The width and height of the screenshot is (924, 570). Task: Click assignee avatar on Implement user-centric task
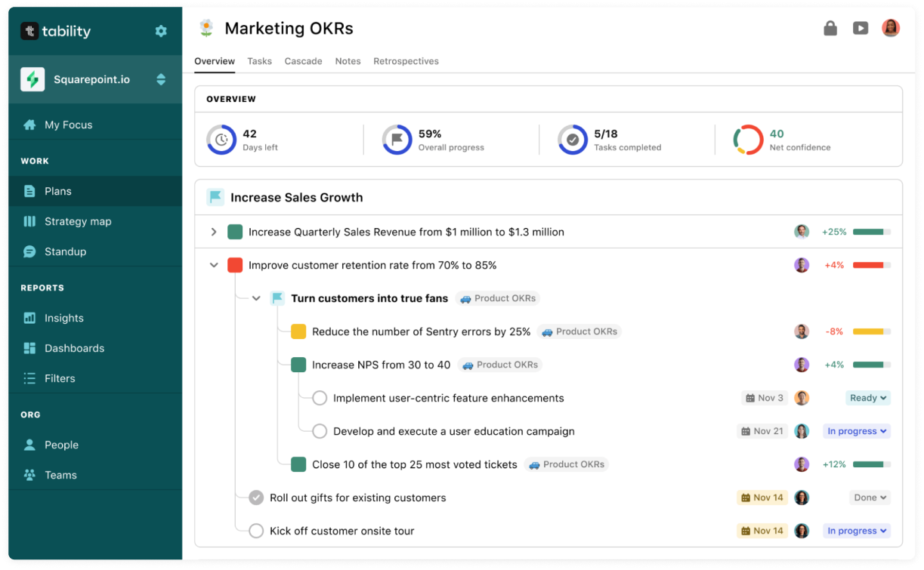click(802, 398)
